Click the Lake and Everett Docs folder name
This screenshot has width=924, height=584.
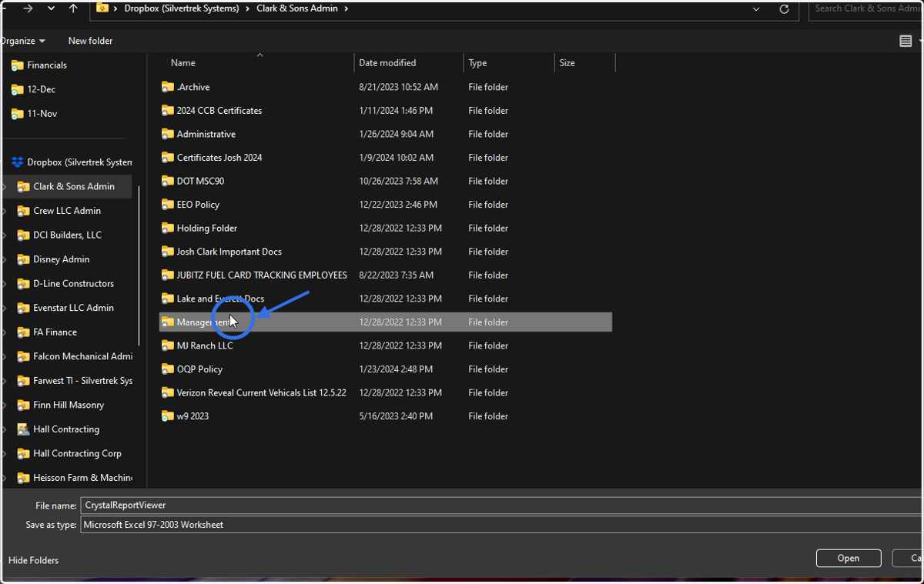click(220, 299)
